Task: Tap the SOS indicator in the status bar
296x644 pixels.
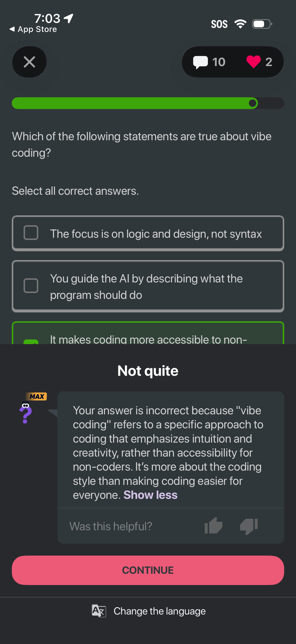Action: click(x=219, y=24)
